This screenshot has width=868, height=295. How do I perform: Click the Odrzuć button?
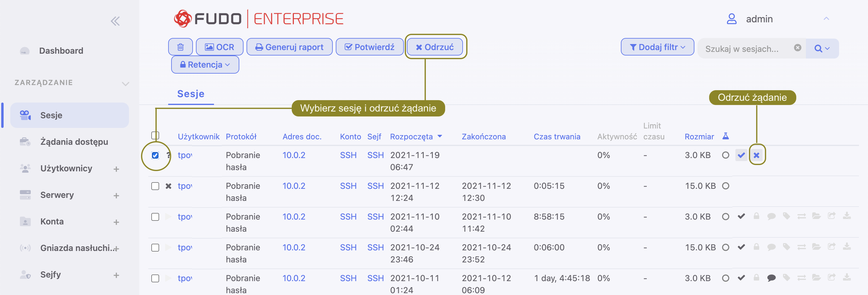[x=435, y=47]
